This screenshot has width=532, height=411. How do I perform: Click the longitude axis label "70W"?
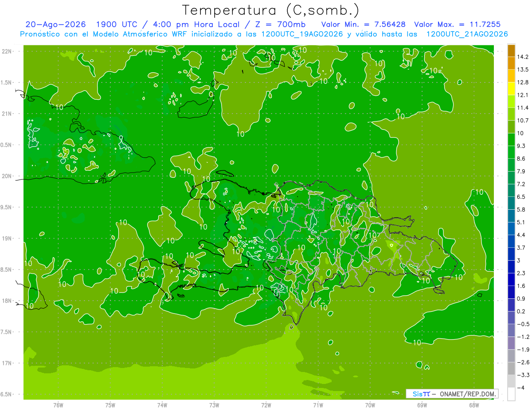(x=370, y=405)
